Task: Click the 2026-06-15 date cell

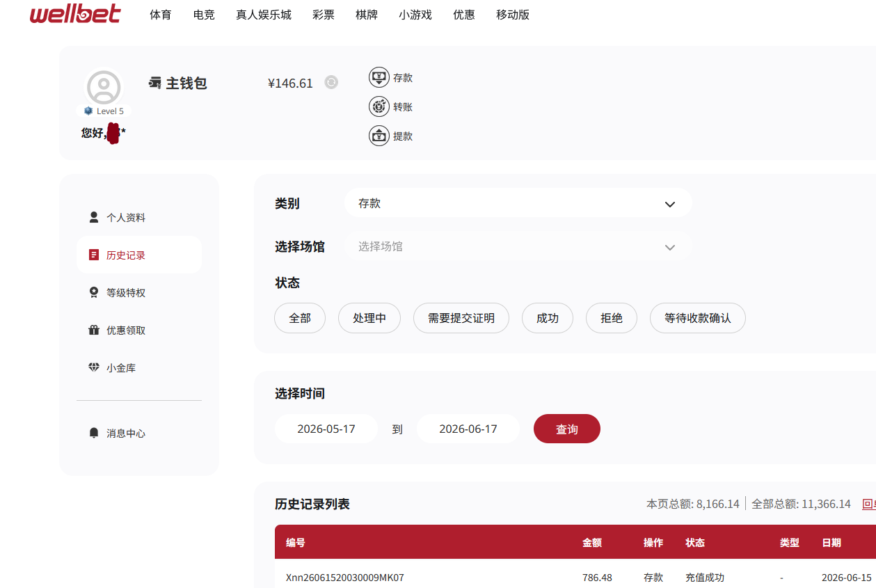Action: pos(847,578)
